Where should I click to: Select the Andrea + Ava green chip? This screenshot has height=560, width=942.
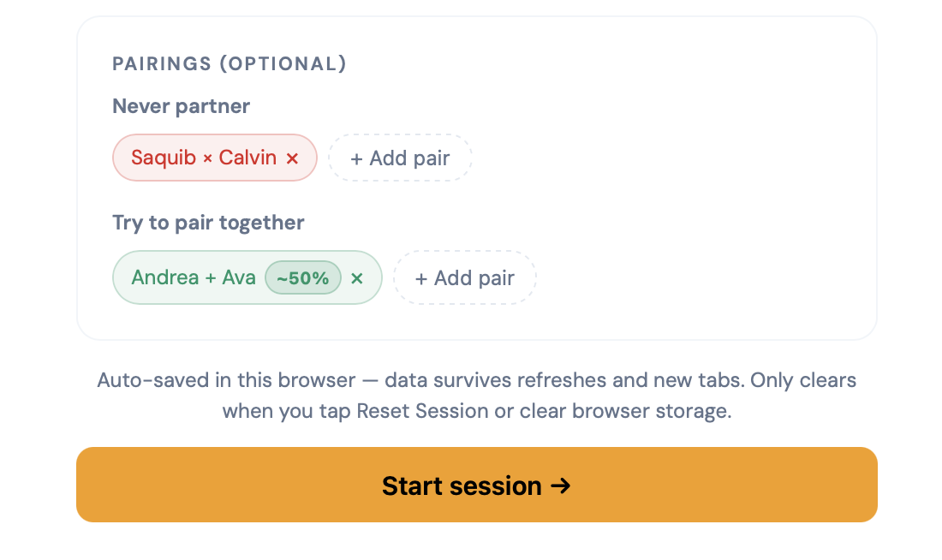(247, 277)
